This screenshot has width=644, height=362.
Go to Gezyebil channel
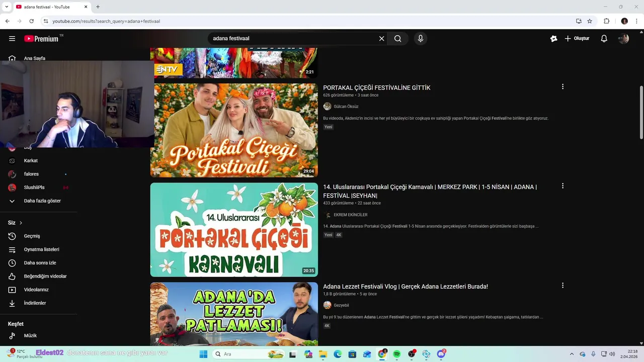pos(341,305)
